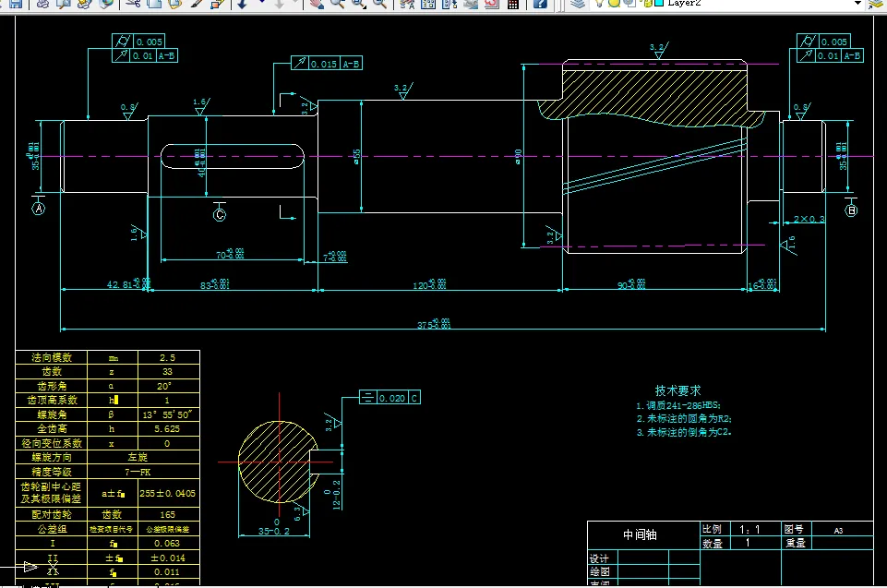887x588 pixels.
Task: Click the Plot (printer) icon
Action: [42, 4]
